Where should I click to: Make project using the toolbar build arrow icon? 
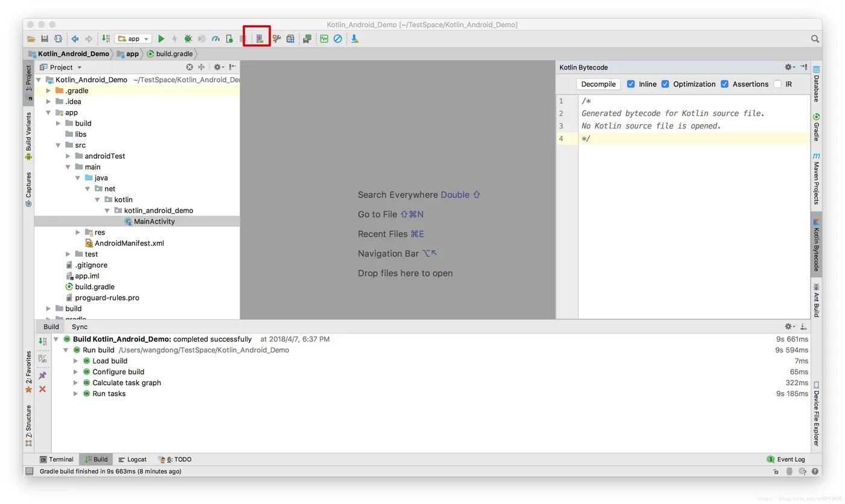pyautogui.click(x=106, y=39)
